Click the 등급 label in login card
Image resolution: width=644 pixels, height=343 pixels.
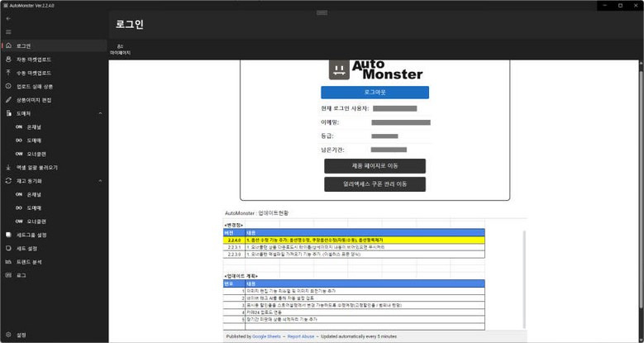click(327, 136)
